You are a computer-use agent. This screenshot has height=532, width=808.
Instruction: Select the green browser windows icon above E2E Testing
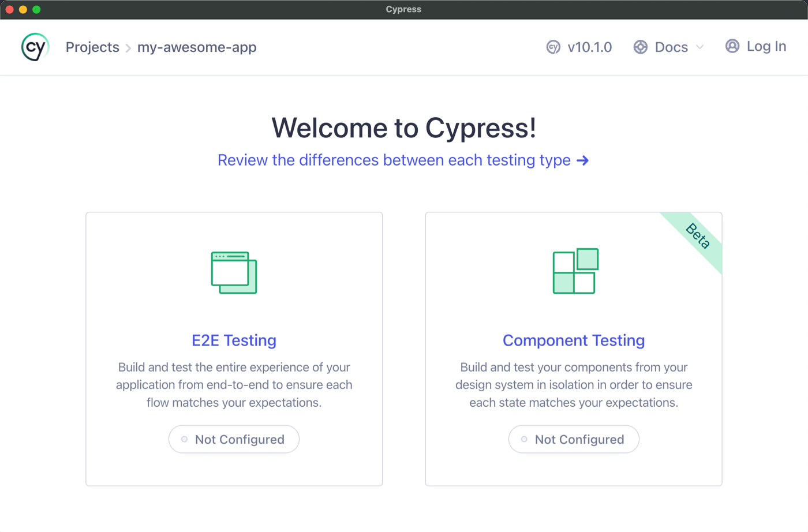[234, 272]
